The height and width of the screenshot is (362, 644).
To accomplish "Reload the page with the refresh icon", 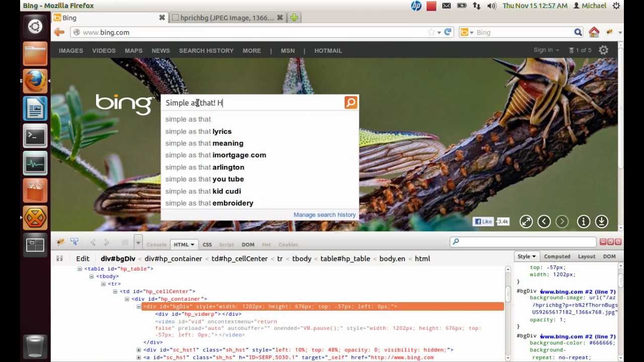I will (447, 32).
